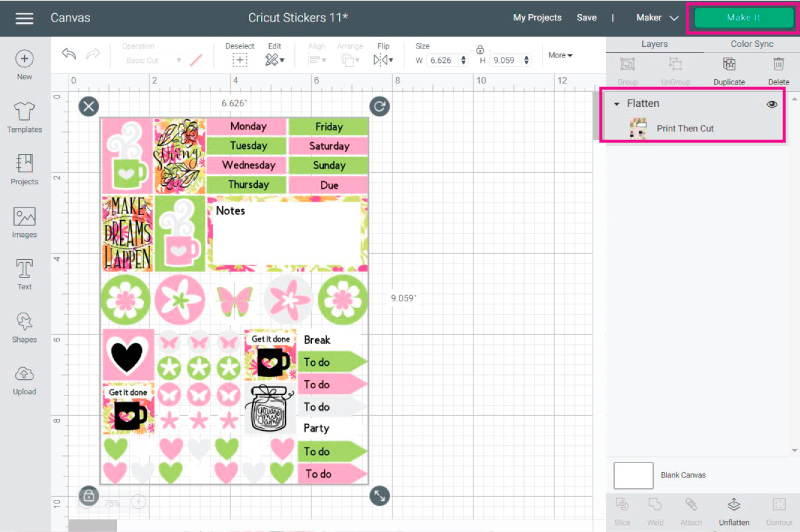Click the Weld tool

655,512
